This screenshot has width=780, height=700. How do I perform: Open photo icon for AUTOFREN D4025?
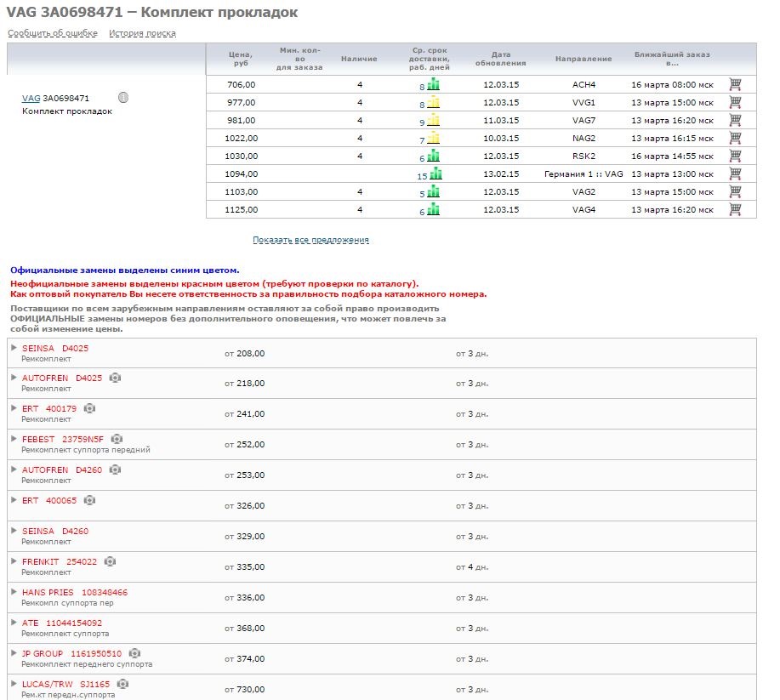pyautogui.click(x=116, y=378)
